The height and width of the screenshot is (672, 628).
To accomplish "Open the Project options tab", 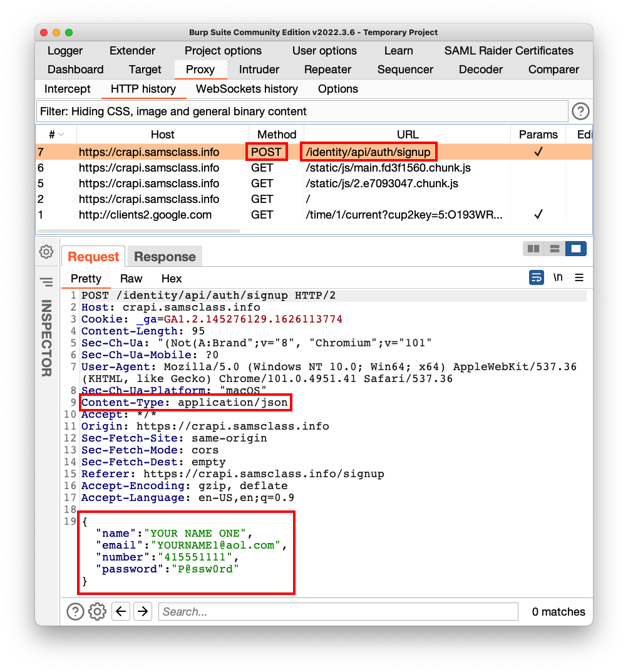I will 223,51.
